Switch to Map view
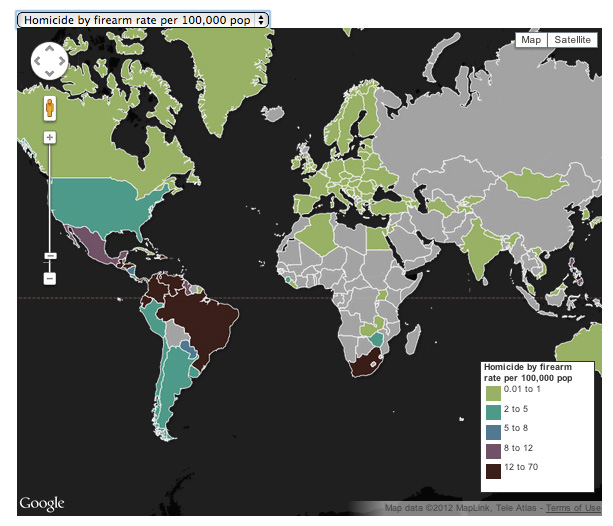 (x=531, y=40)
